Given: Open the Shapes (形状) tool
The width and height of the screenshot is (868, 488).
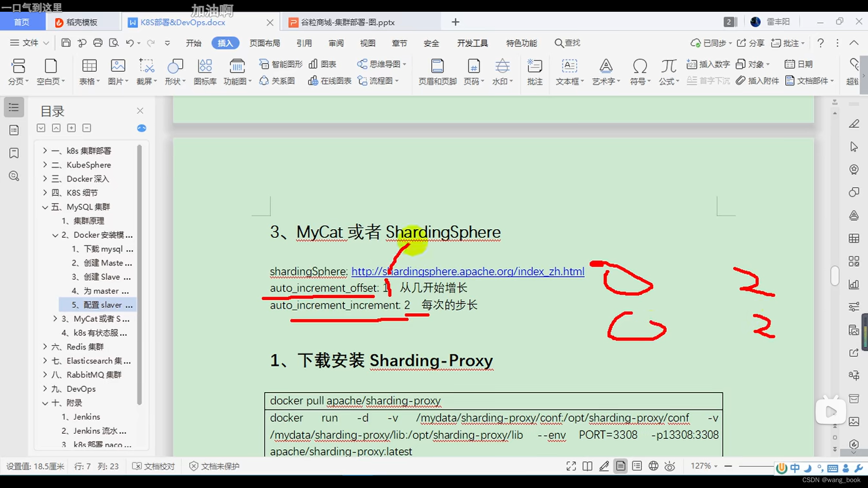Looking at the screenshot, I should 175,71.
